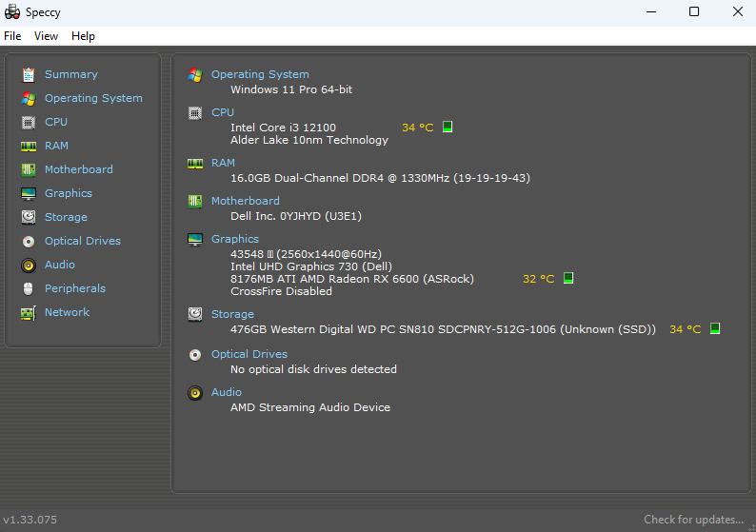Click the speaker icon beside Audio heading in main panel
This screenshot has height=532, width=756.
coord(195,393)
